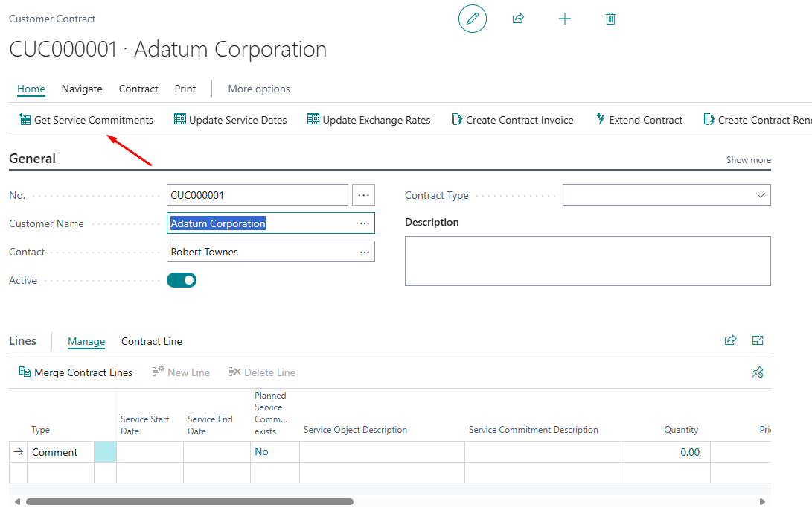Switch to the Navigate tab

82,89
